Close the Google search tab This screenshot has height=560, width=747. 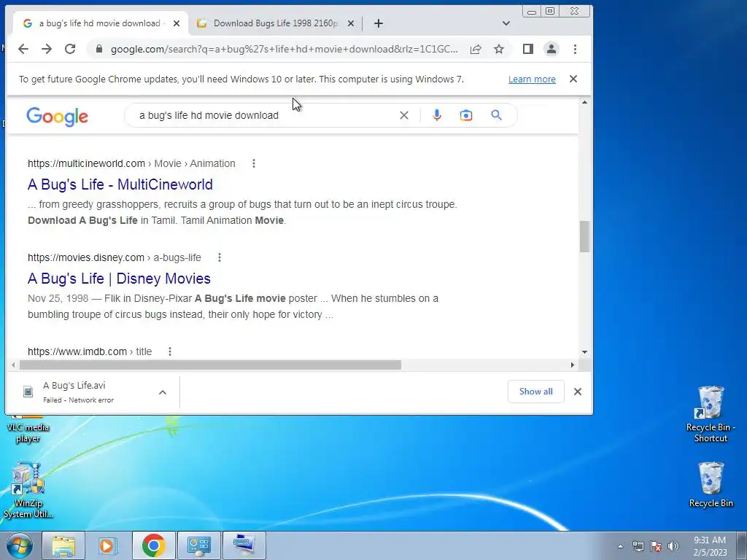(x=177, y=23)
